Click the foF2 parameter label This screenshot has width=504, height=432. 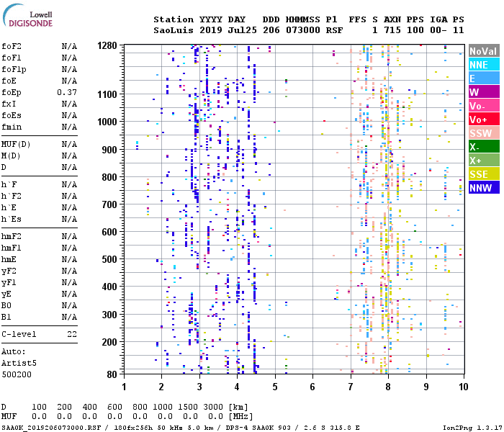pos(12,46)
